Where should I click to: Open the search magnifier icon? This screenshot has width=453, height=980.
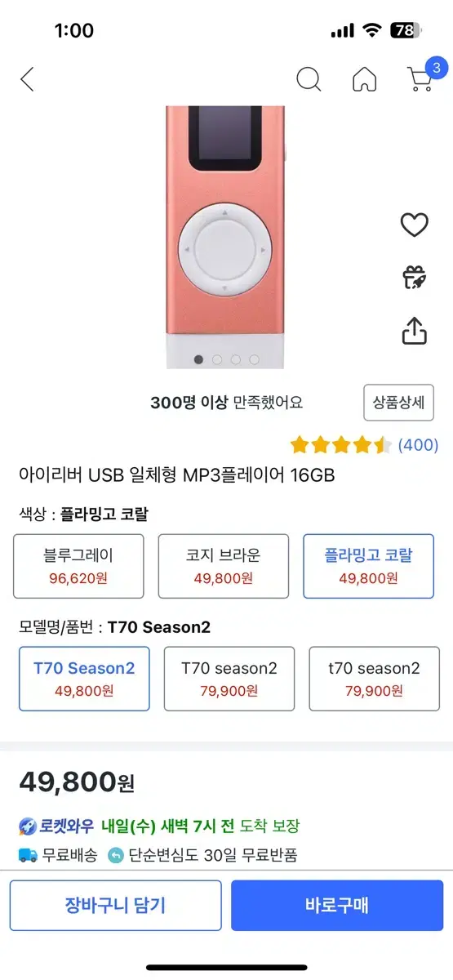[x=309, y=79]
